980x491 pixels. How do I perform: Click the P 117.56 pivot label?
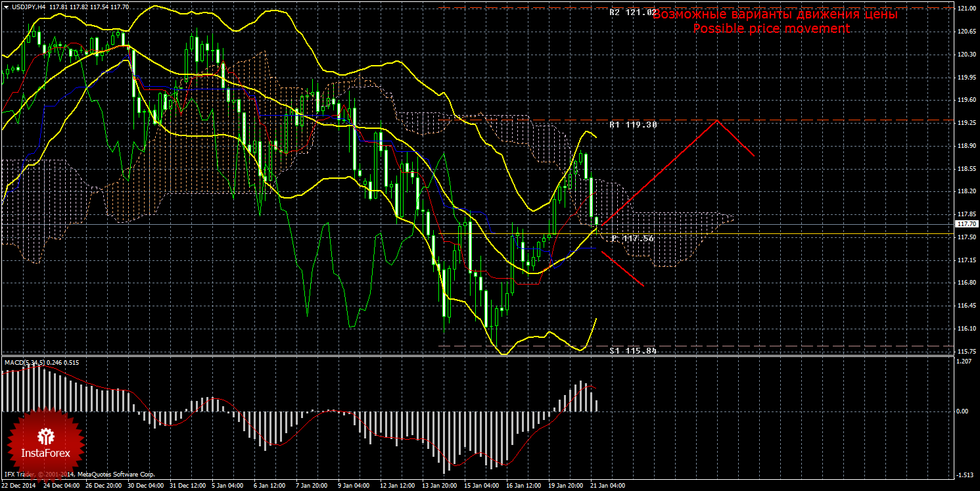click(x=632, y=239)
